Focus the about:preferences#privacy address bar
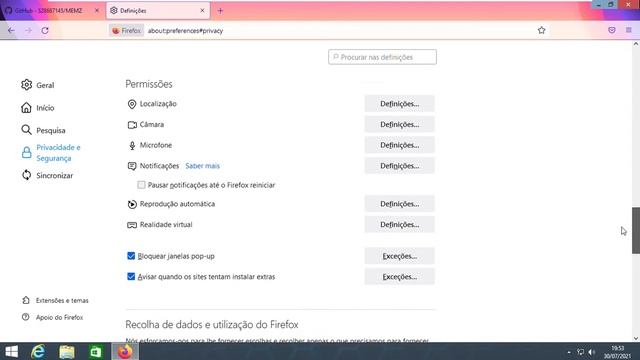Image resolution: width=640 pixels, height=360 pixels. (x=185, y=31)
